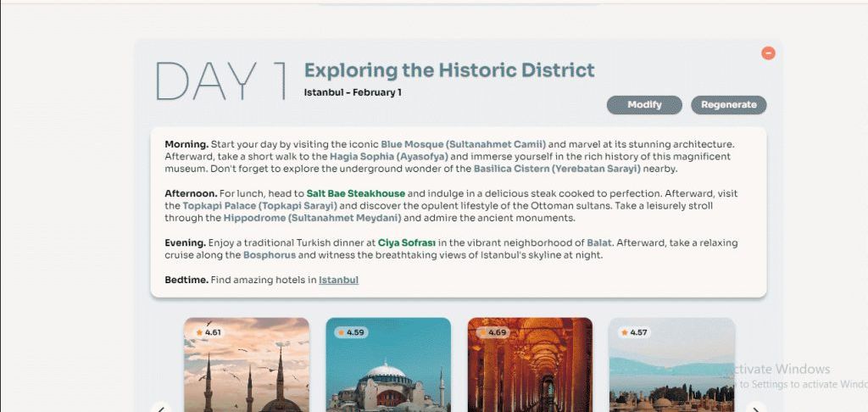The width and height of the screenshot is (868, 412).
Task: Click the 'Afternoon.' section label
Action: tap(191, 194)
